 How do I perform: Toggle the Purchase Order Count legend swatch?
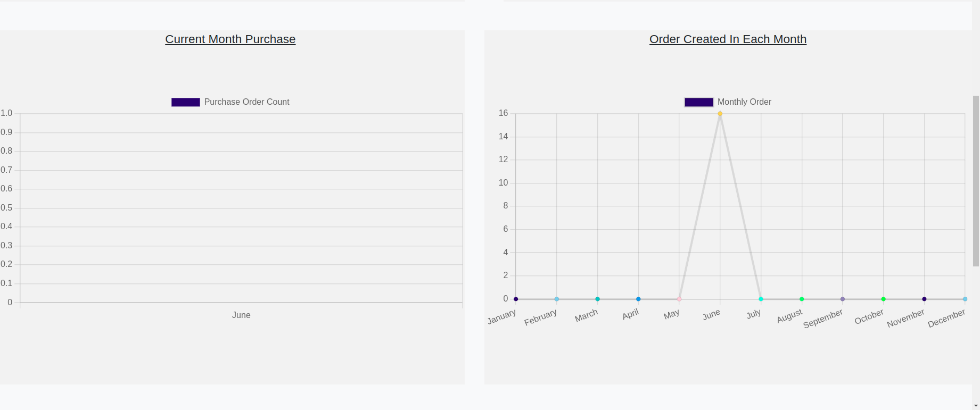tap(185, 102)
